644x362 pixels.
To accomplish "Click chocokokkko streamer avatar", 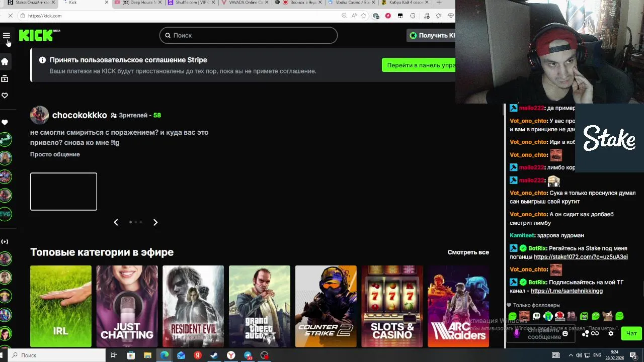I will coord(39,115).
